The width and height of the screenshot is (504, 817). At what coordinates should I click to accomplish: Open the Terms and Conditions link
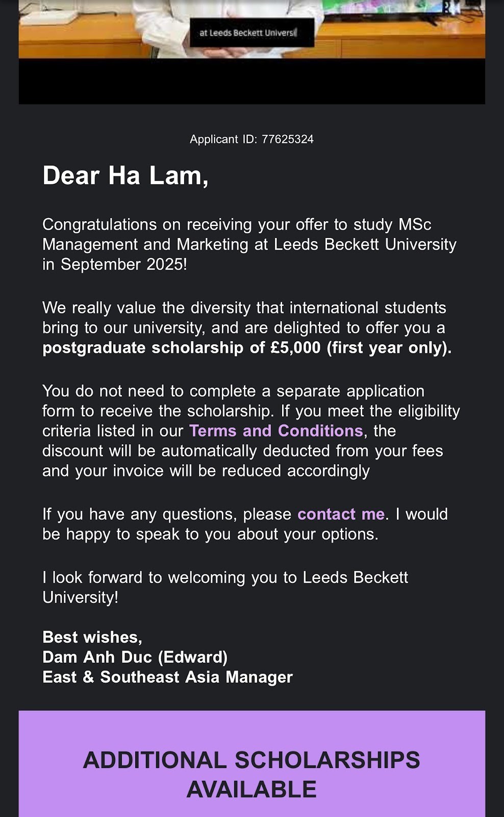(x=275, y=431)
